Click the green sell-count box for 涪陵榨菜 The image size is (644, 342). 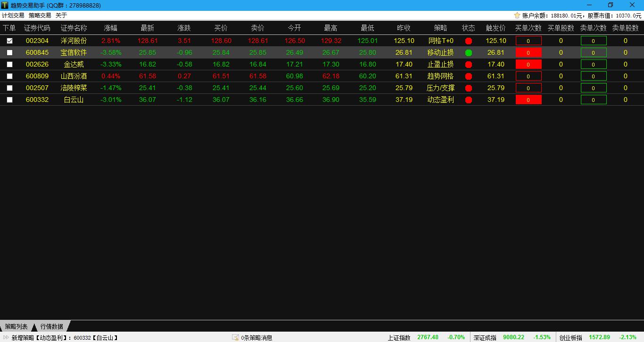pyautogui.click(x=593, y=88)
